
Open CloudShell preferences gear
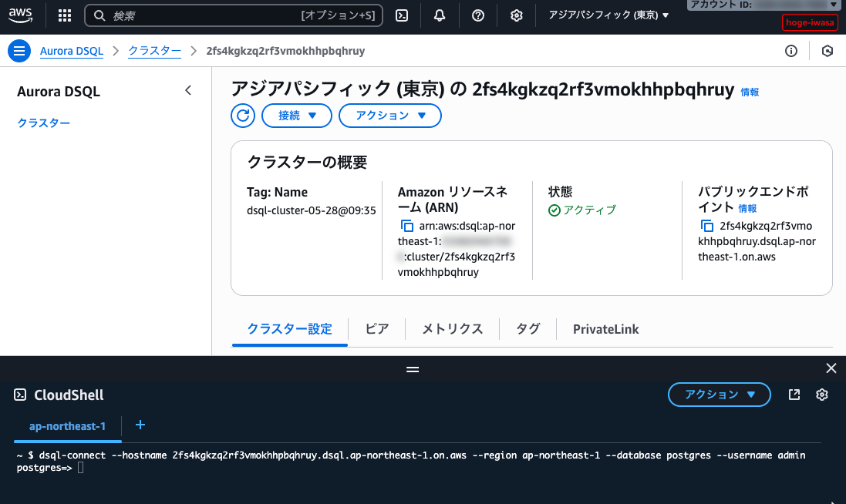click(x=822, y=395)
